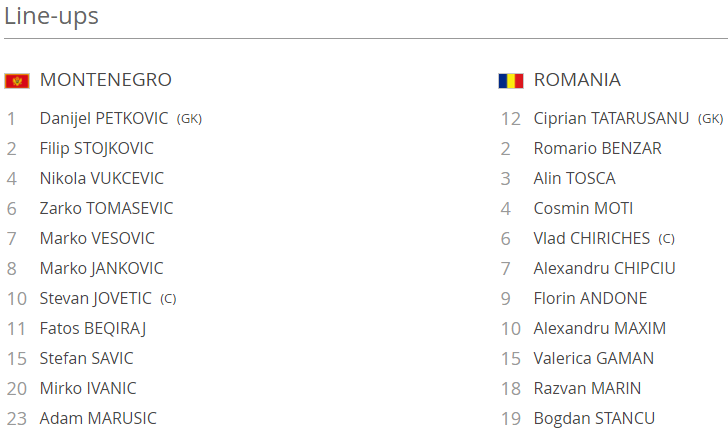Select player Danijel PETKOVIC
This screenshot has width=728, height=440.
(104, 118)
